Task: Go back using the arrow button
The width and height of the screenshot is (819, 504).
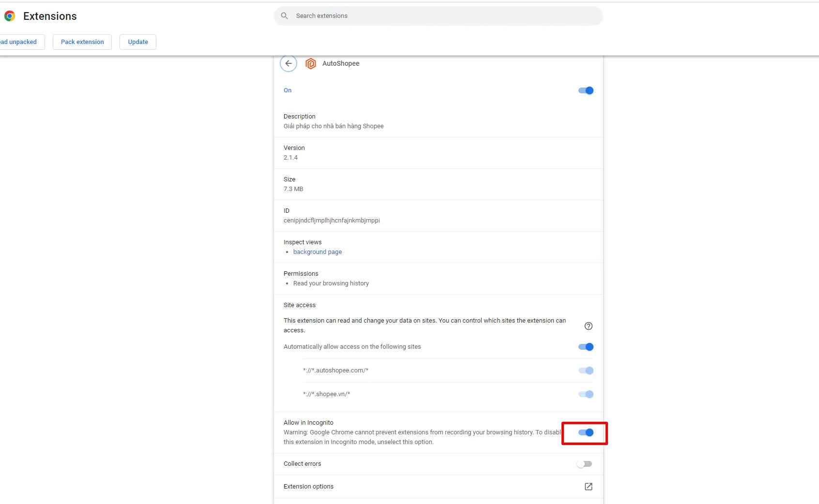Action: point(288,63)
